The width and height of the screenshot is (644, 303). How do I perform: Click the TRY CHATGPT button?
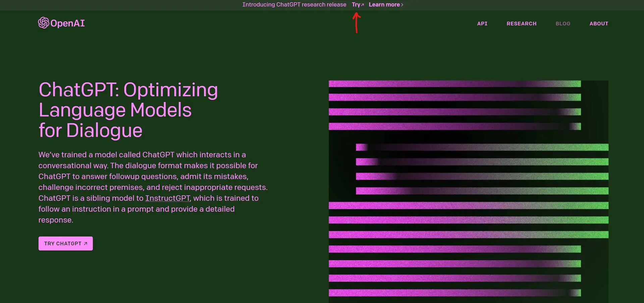tap(66, 244)
